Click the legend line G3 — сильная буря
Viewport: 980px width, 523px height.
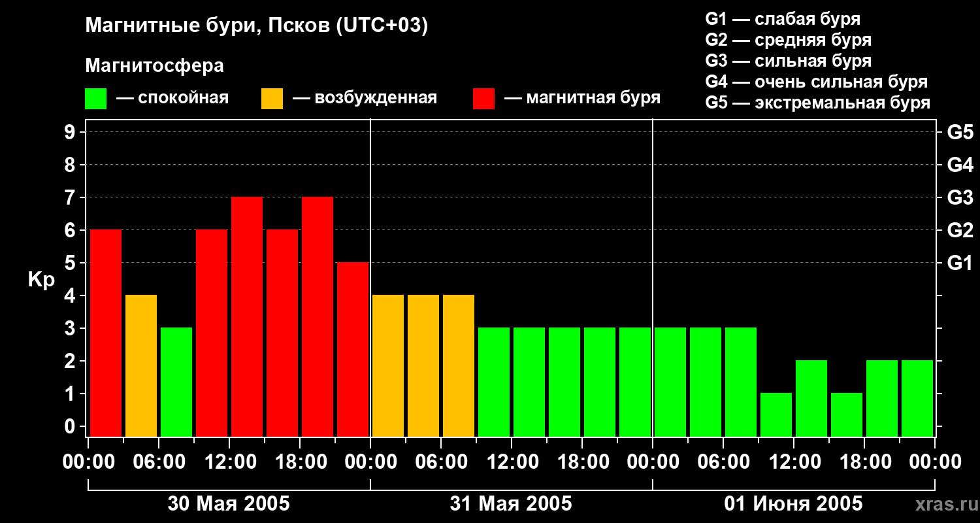[788, 61]
